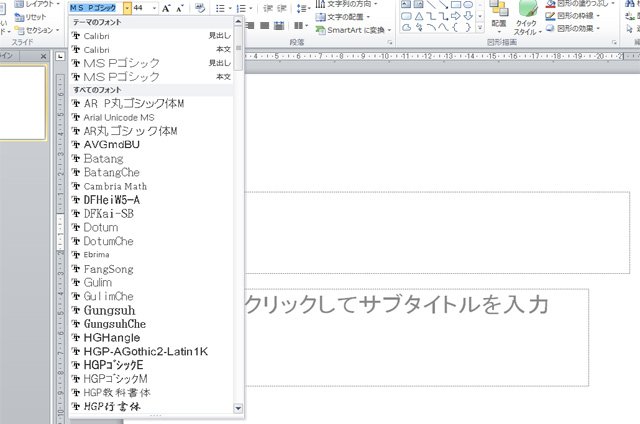Click the SmartArt に変換 button
Screen dimensions: 640x424
click(354, 30)
